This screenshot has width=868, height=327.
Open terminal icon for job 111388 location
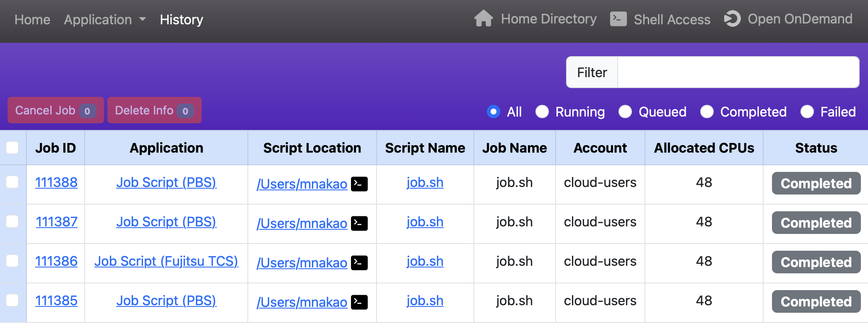[359, 184]
